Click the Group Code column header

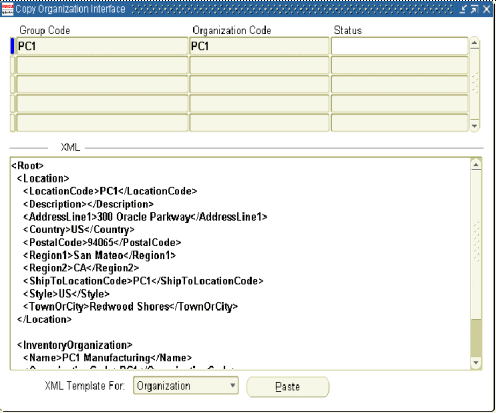(45, 30)
